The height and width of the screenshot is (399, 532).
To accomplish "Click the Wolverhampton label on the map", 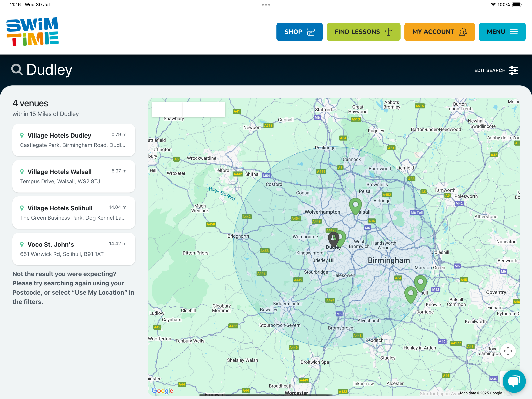I will [x=322, y=212].
